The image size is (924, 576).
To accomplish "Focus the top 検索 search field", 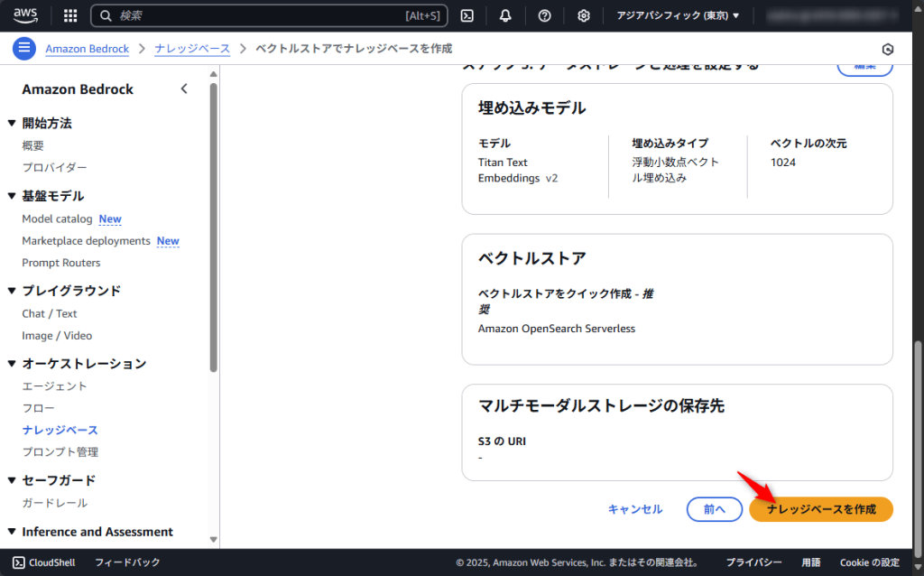I will 269,16.
